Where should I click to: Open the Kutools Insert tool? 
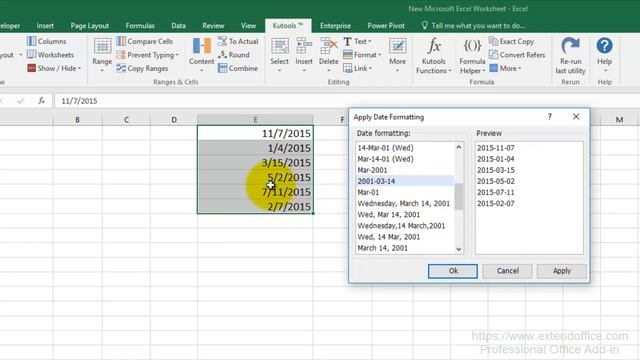304,55
